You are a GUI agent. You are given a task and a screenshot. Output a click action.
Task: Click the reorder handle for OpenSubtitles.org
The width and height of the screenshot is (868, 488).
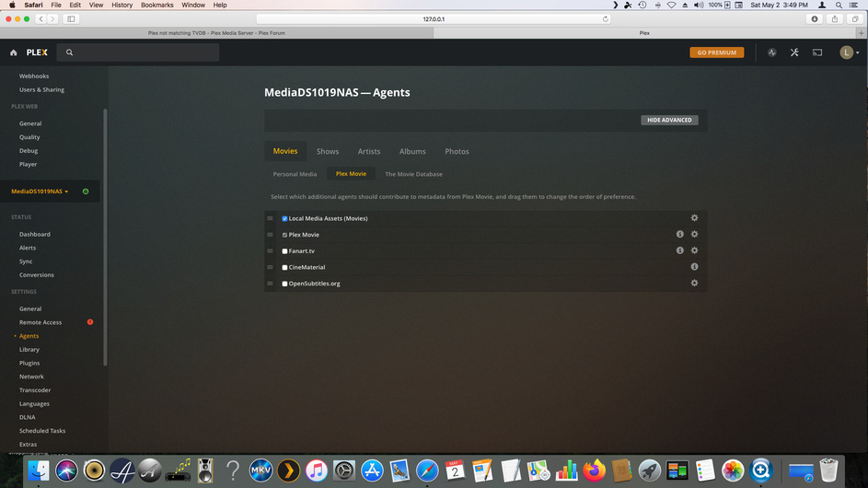tap(270, 283)
